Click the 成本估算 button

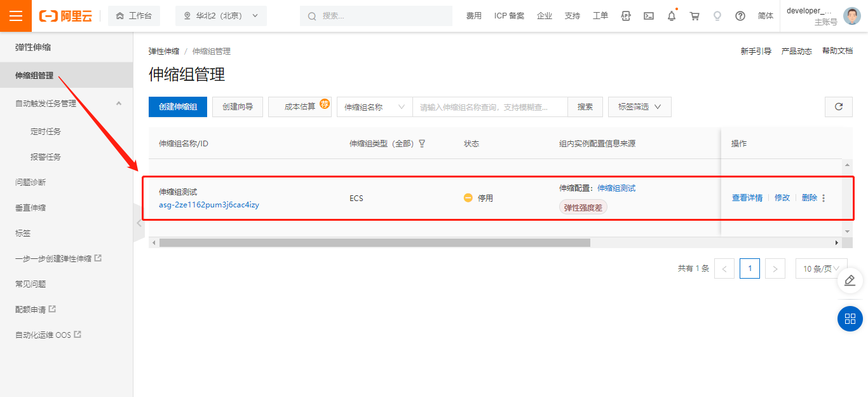pos(300,107)
